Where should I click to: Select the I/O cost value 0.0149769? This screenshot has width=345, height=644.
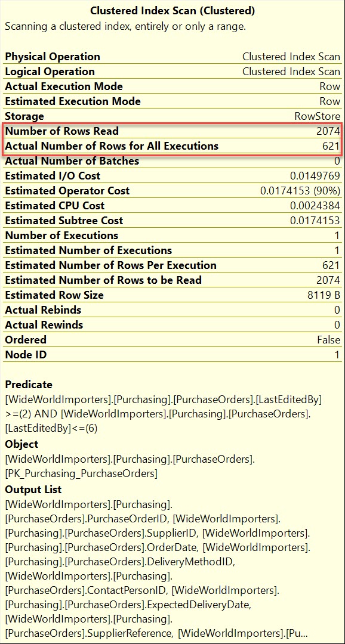coord(315,176)
